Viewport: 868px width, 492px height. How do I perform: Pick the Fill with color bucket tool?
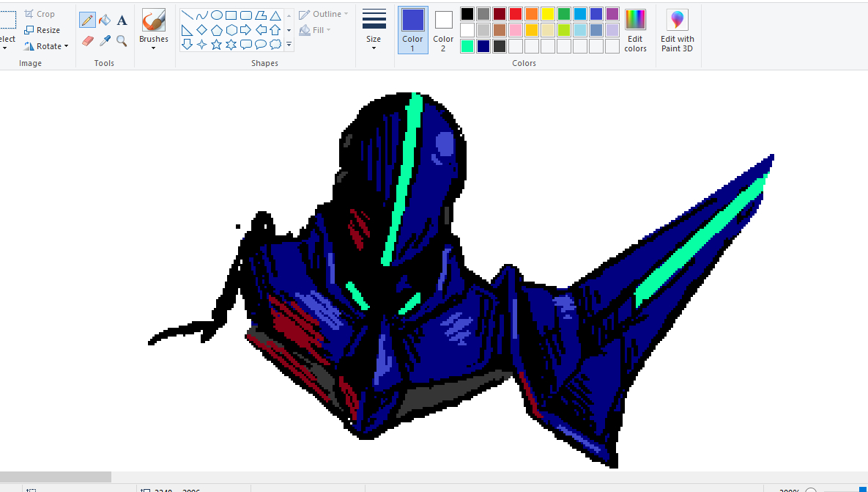pos(105,20)
